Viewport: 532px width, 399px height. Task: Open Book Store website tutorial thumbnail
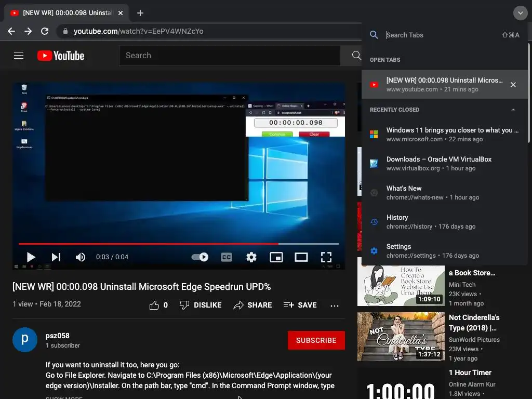click(401, 285)
